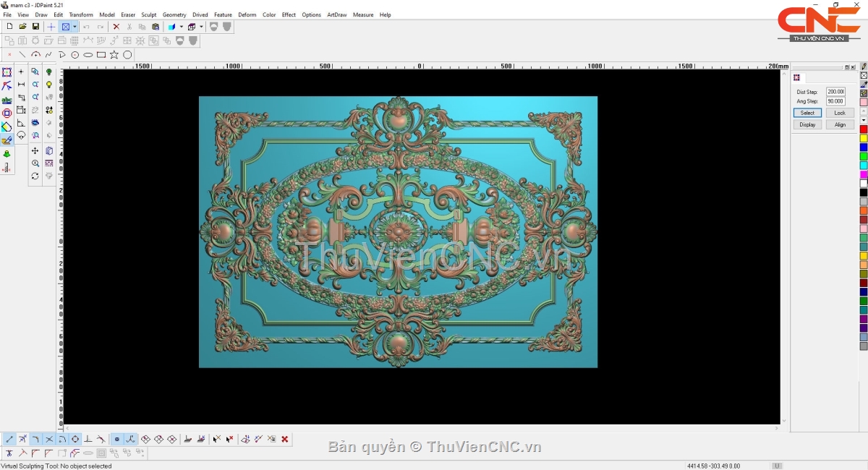Expand the dropdown beside the crossed-box view icon

(75, 27)
